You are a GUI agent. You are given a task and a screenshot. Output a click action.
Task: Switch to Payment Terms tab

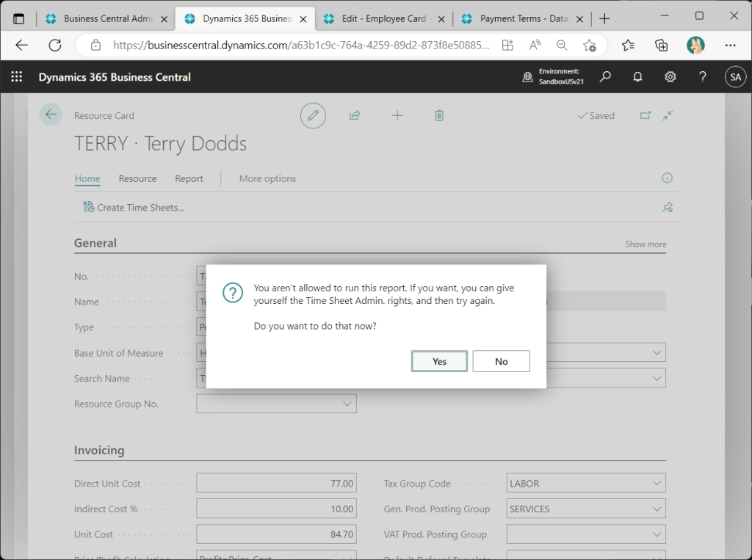[x=523, y=18]
